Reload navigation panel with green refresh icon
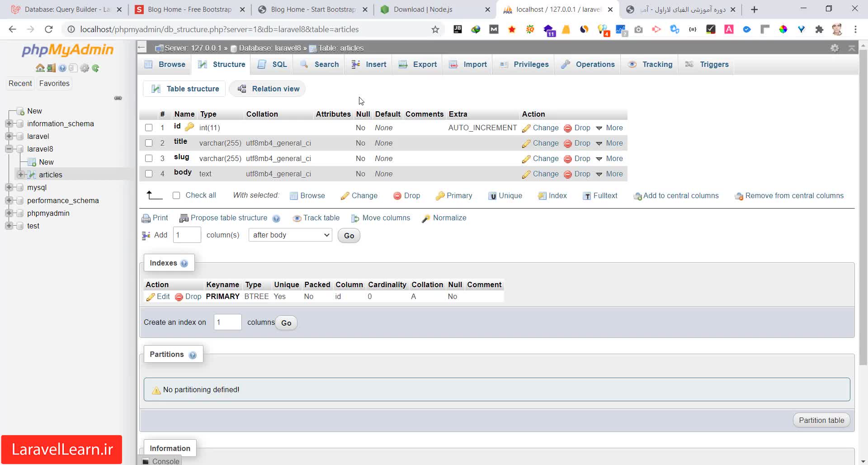This screenshot has height=465, width=868. tap(95, 68)
